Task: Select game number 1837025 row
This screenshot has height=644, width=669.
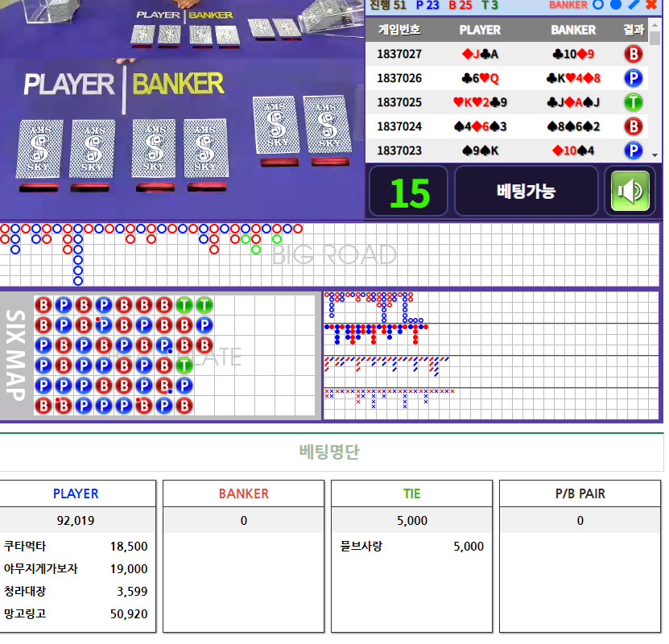Action: pyautogui.click(x=507, y=102)
